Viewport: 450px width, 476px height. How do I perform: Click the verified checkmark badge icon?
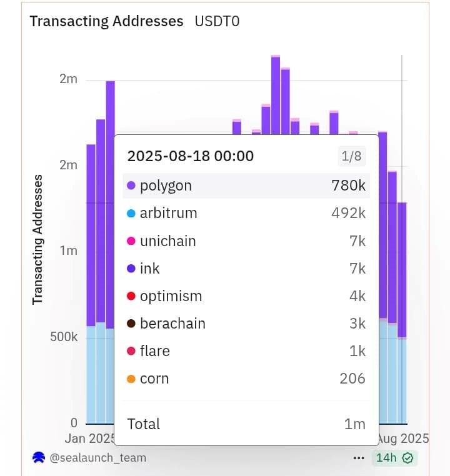[x=407, y=458]
